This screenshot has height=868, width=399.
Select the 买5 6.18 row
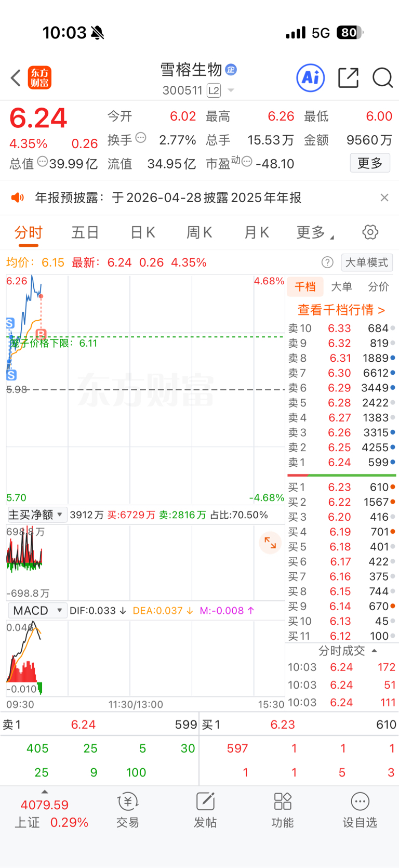tap(342, 547)
